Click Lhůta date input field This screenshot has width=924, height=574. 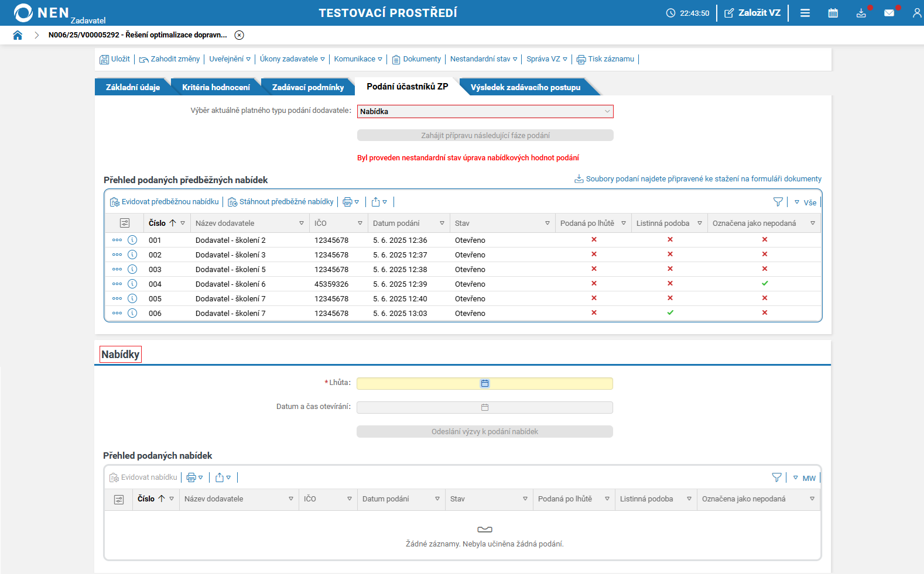coord(485,383)
